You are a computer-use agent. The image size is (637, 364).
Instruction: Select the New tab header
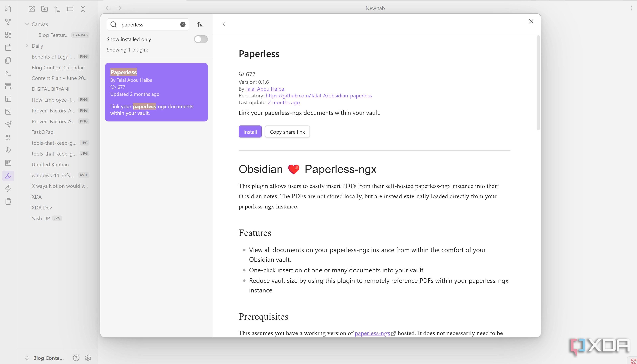click(x=375, y=8)
